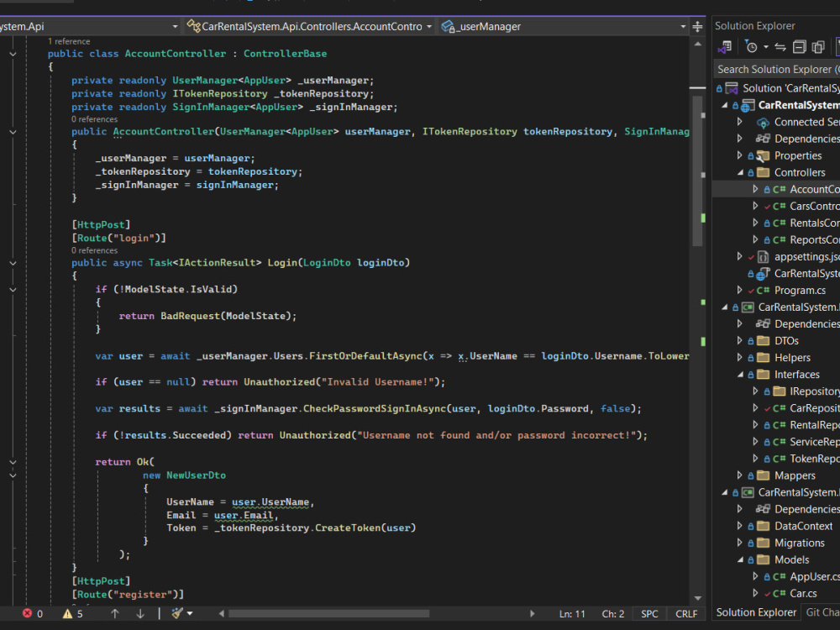Select the IRepository folder
Screen dimensions: 840x630
coord(814,391)
